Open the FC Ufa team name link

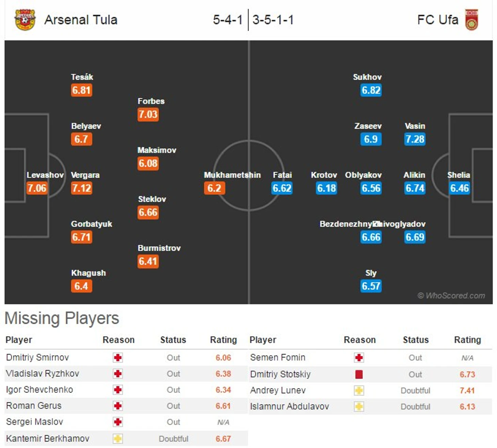pos(437,20)
